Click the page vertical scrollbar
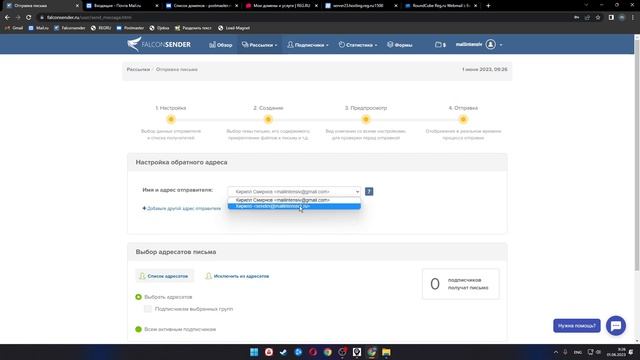640x360 pixels. pyautogui.click(x=637, y=155)
